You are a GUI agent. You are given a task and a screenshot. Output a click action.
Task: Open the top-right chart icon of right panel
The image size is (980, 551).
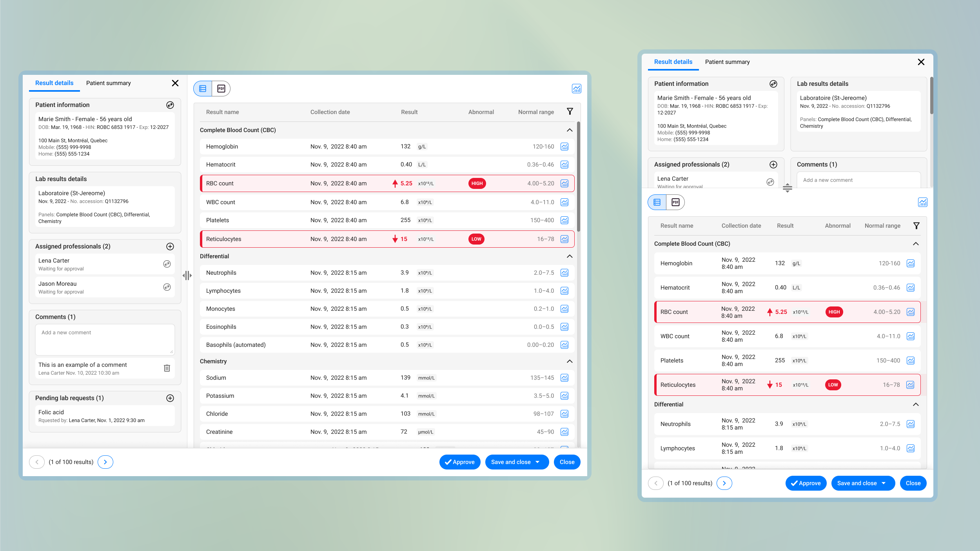[923, 202]
